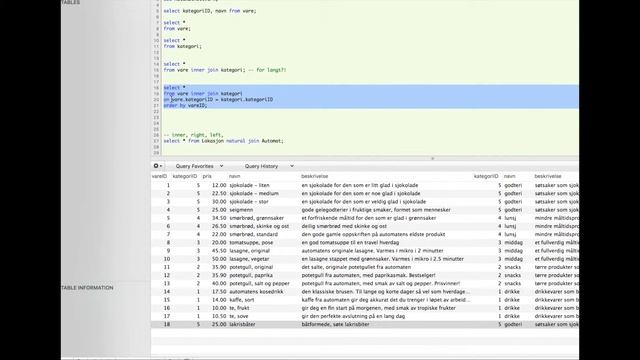Select the 'lasagne, original' cell

coord(249,251)
